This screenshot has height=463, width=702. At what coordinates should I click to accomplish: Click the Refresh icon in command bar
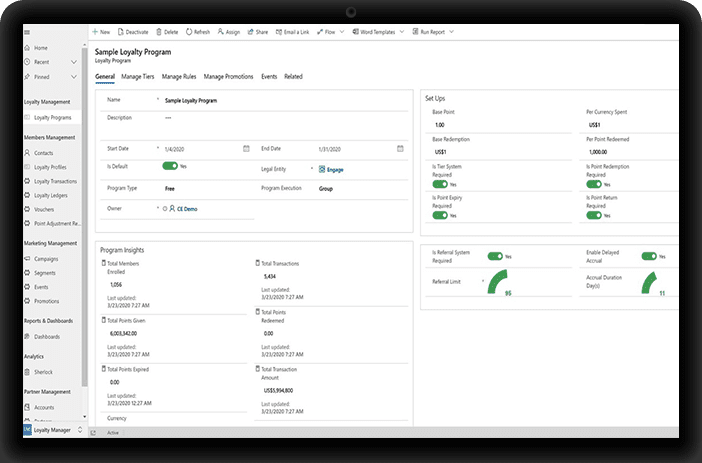188,32
